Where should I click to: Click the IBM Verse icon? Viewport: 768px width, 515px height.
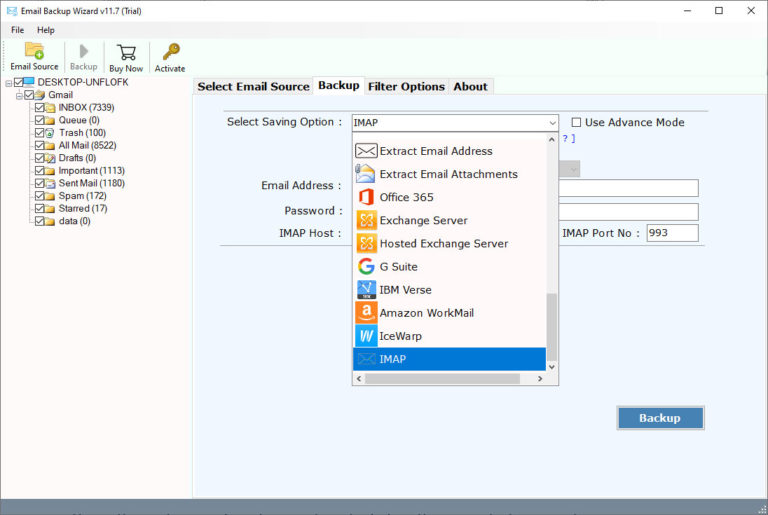pyautogui.click(x=366, y=290)
